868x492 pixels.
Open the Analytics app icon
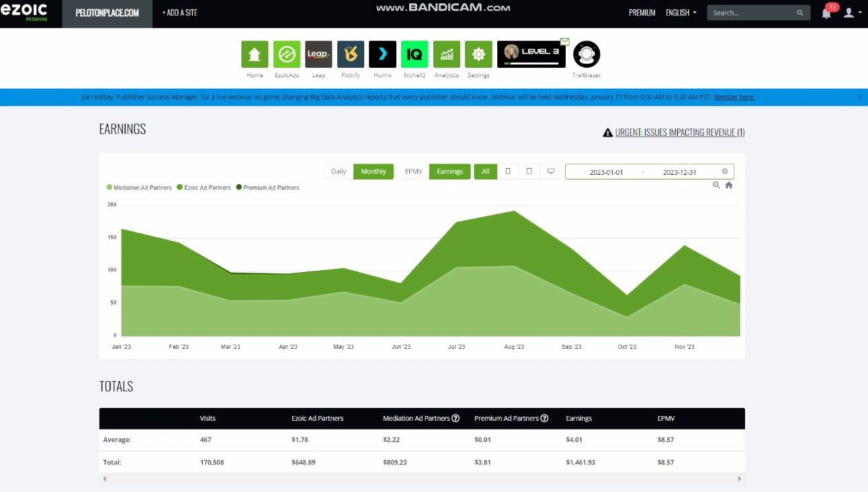tap(447, 54)
